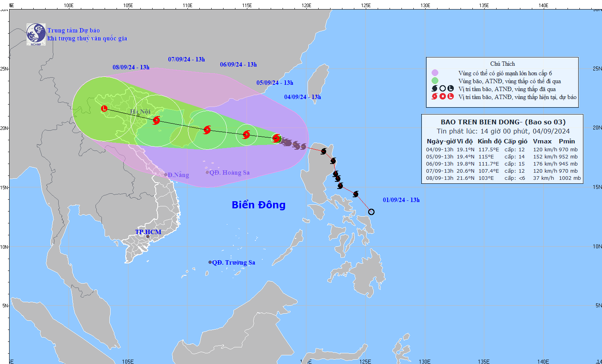Click the 'Chú Thích' legend title
The image size is (602, 364).
tap(503, 64)
